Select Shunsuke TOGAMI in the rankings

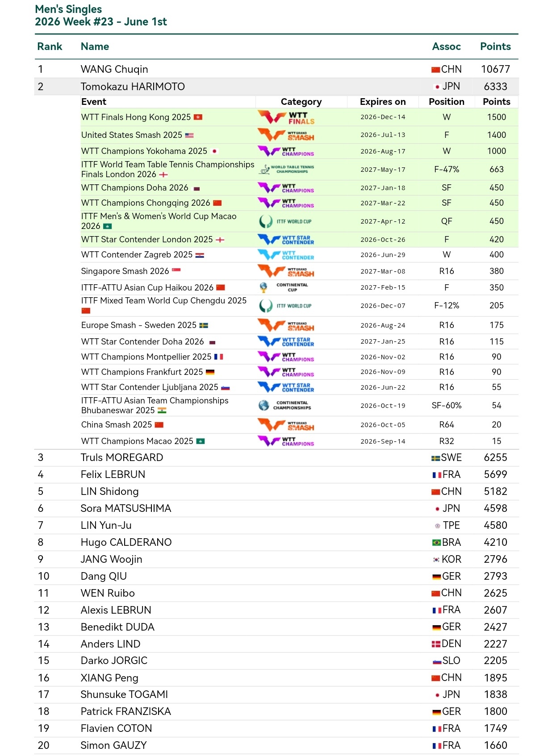(276, 695)
